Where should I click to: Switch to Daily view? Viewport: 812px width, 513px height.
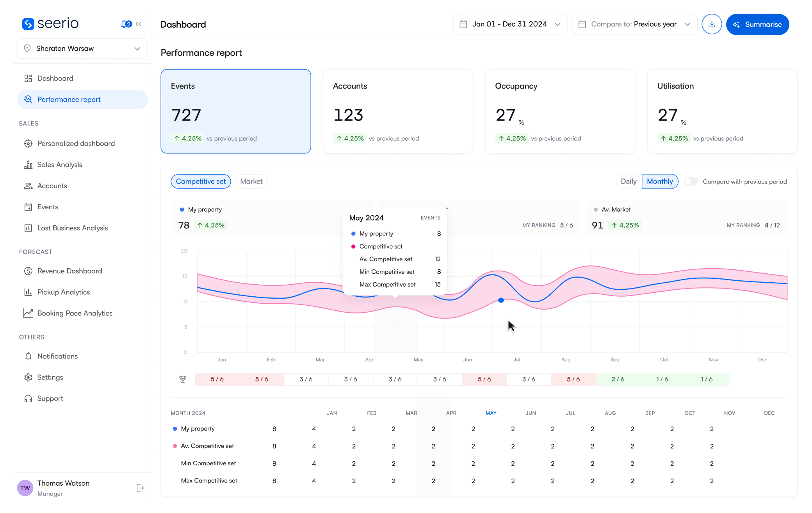coord(628,181)
